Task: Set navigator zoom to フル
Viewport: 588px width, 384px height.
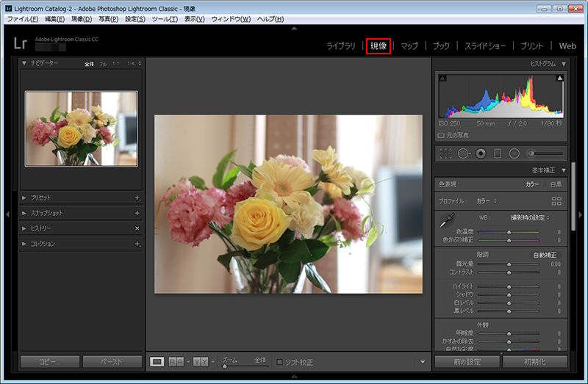Action: click(x=103, y=64)
